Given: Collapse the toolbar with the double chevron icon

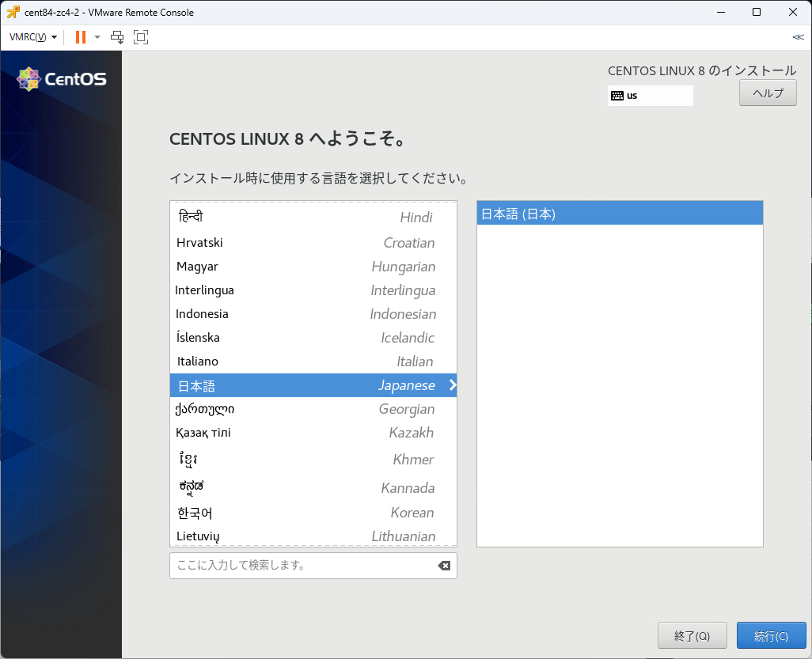Looking at the screenshot, I should (798, 37).
